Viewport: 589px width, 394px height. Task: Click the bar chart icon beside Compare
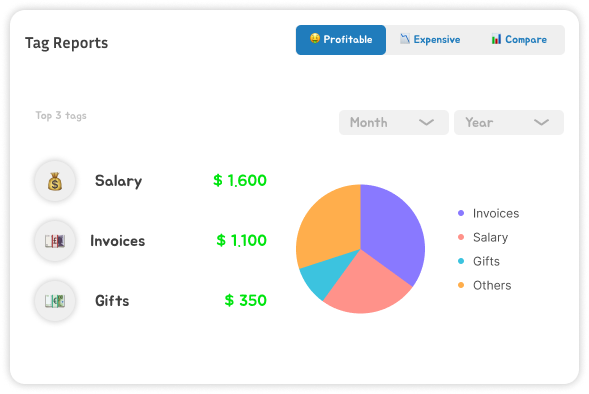coord(496,39)
